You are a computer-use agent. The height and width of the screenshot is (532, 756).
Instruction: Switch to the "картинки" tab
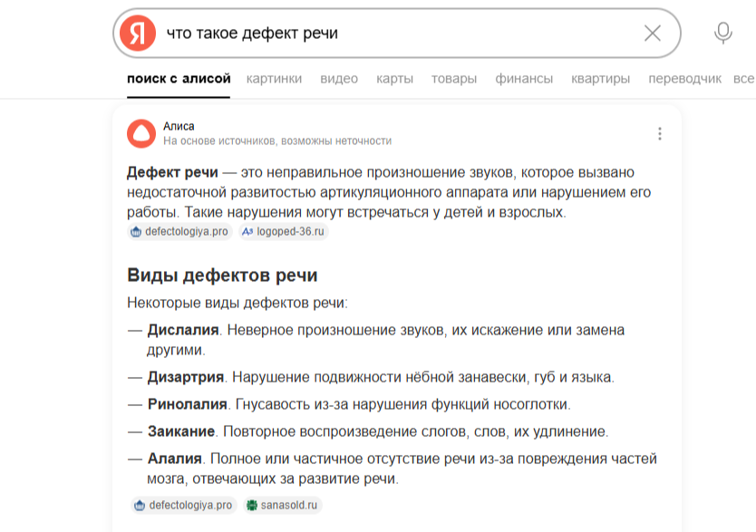pyautogui.click(x=274, y=79)
